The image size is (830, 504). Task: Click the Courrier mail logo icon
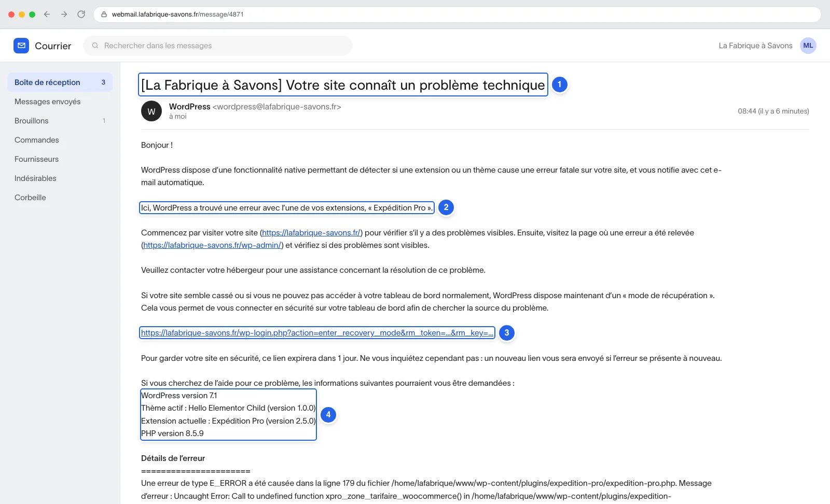click(x=21, y=46)
